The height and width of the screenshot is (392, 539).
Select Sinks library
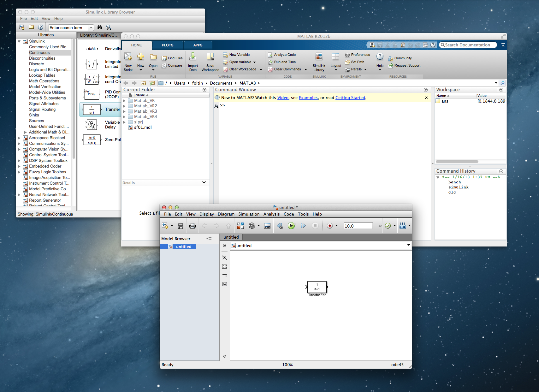click(x=34, y=115)
